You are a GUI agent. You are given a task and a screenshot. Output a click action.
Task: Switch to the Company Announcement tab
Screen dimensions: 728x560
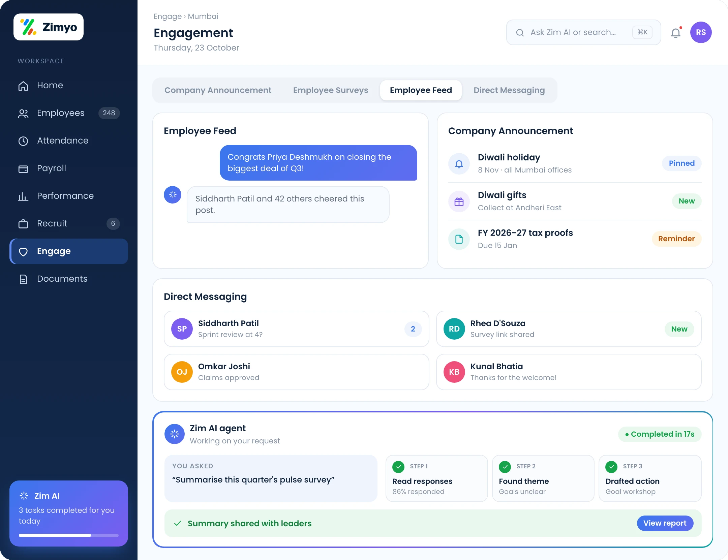click(x=218, y=90)
